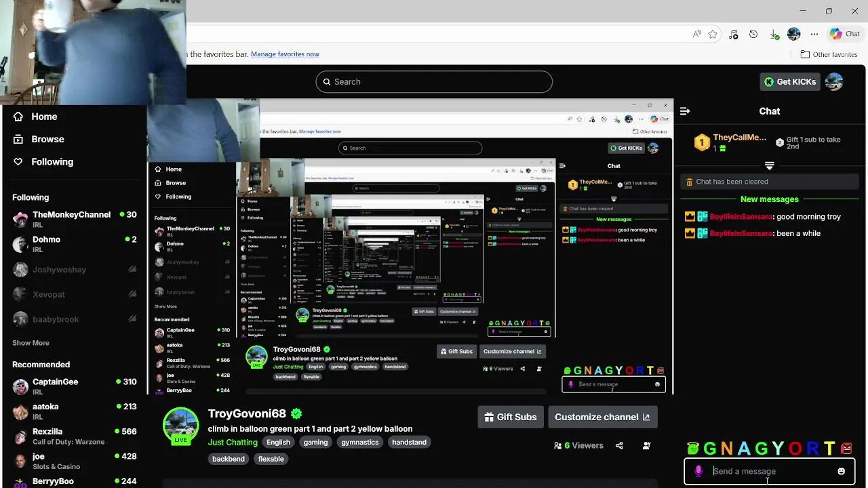Open the Copilot Chat button in outermost toolbar
Image resolution: width=868 pixels, height=488 pixels.
tap(845, 34)
